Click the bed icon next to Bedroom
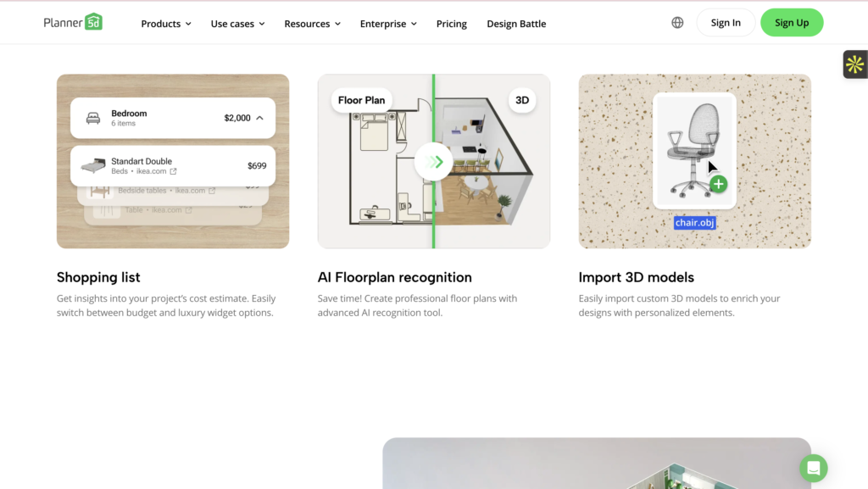Screen dimensions: 868x489 click(93, 118)
